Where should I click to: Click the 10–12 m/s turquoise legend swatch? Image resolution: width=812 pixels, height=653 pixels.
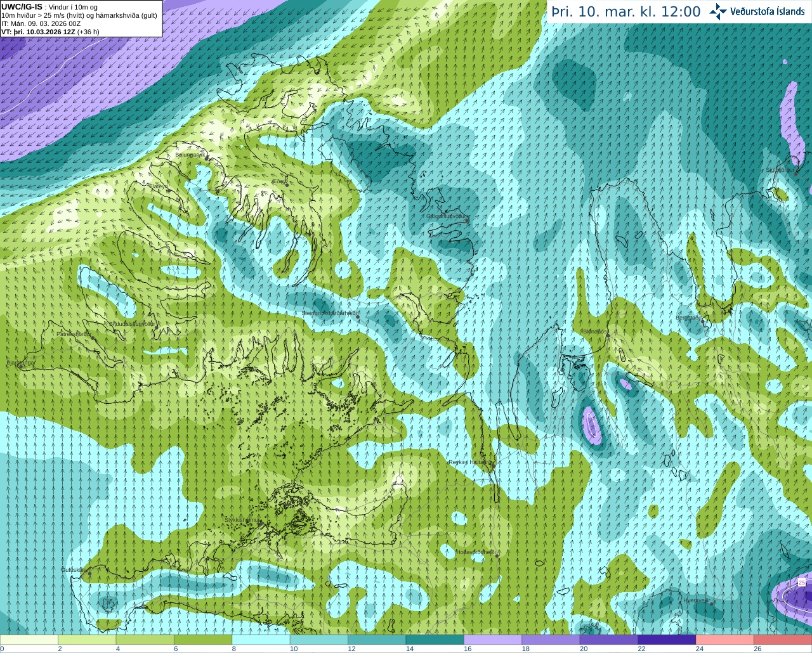click(319, 640)
